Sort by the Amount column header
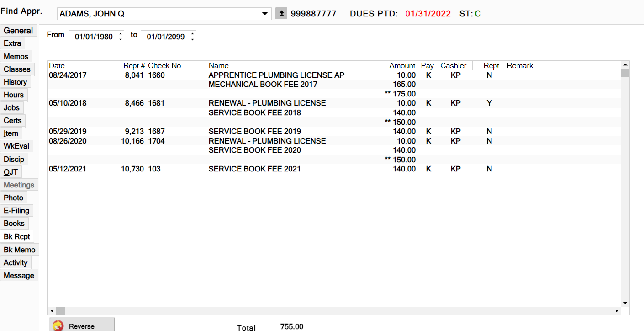 [x=402, y=66]
